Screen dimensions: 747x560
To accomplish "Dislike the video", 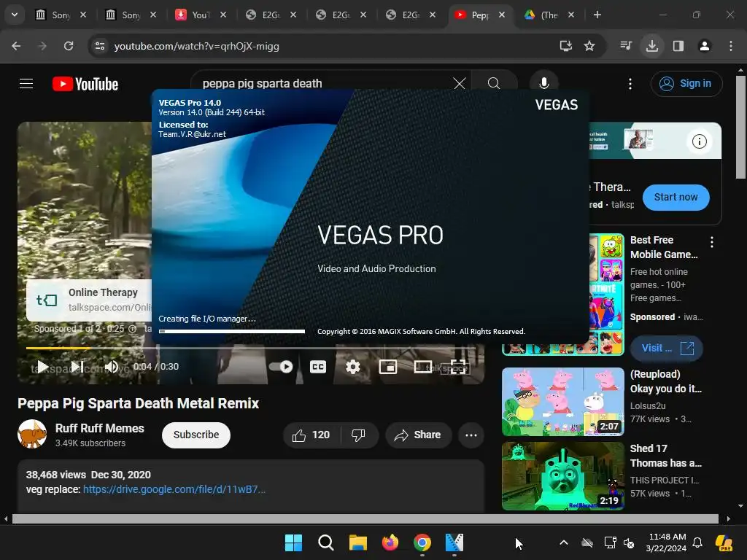I will coord(358,435).
